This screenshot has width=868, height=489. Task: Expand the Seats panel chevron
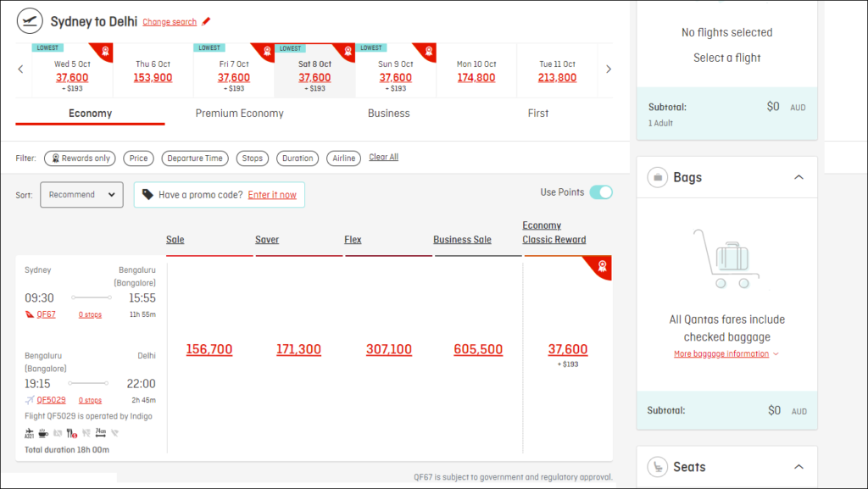pyautogui.click(x=798, y=467)
